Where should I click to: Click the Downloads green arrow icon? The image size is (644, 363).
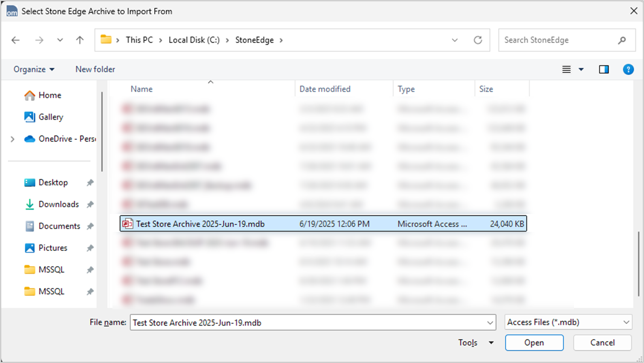pyautogui.click(x=30, y=204)
